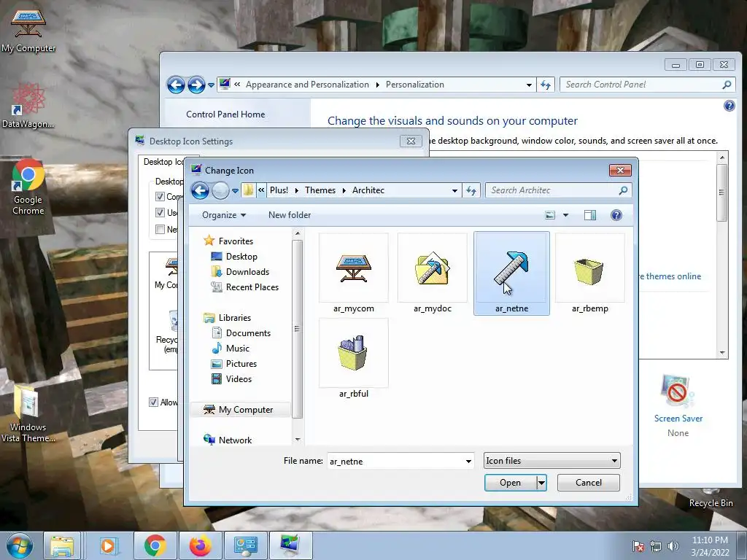
Task: Select the ar_mycom icon file
Action: [x=354, y=274]
